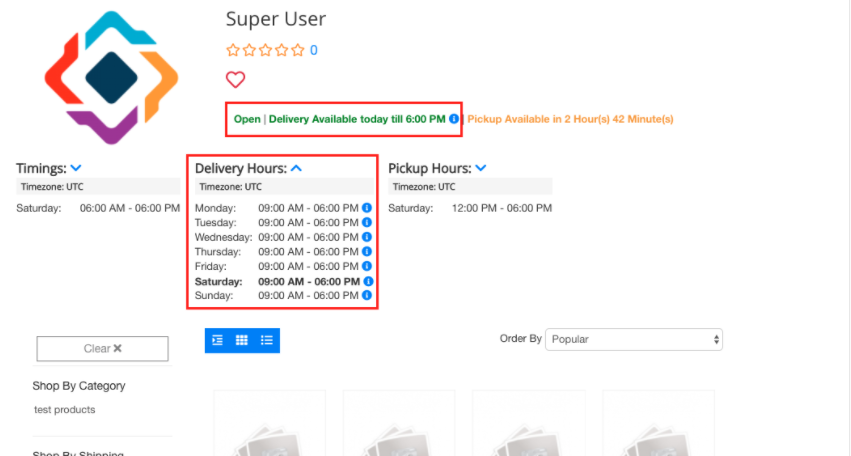Switch to indented list view icon
The width and height of the screenshot is (851, 456).
218,340
